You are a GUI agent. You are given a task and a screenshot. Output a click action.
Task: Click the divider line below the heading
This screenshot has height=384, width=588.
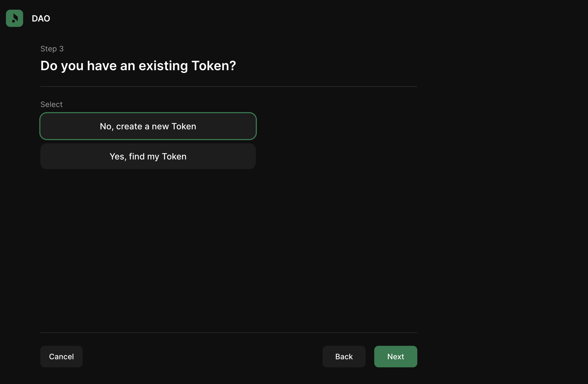pyautogui.click(x=229, y=87)
